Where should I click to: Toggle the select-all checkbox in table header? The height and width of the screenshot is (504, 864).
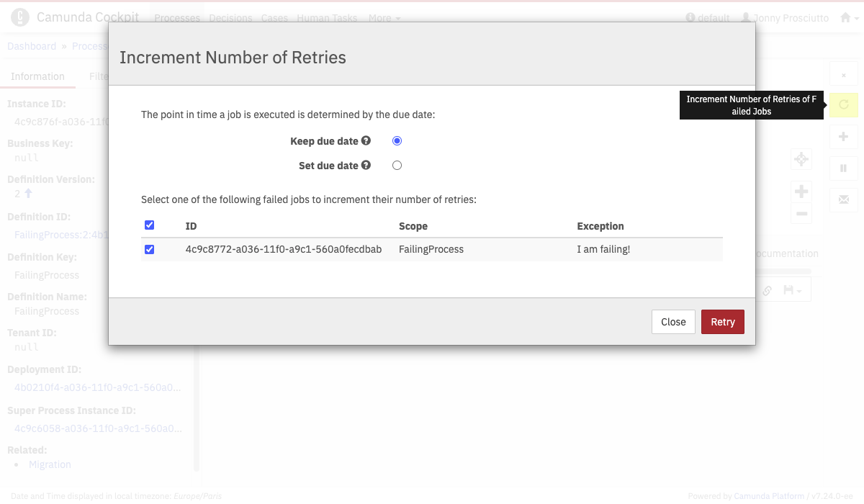150,225
